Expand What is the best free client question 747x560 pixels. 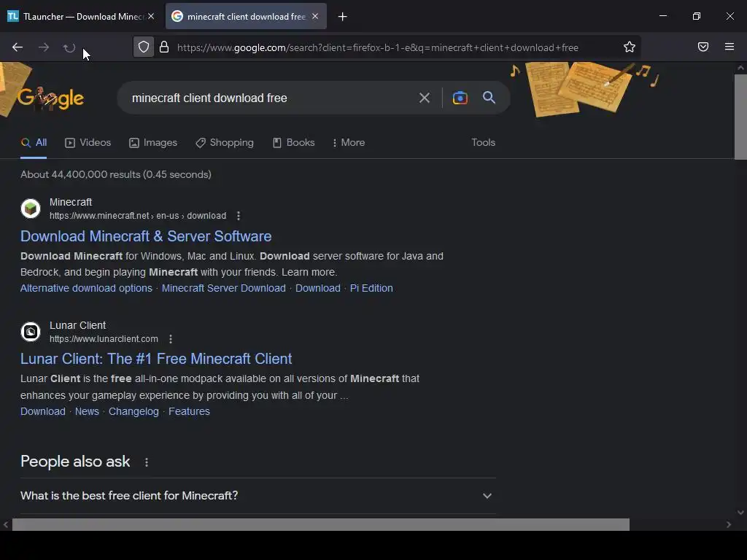(258, 496)
